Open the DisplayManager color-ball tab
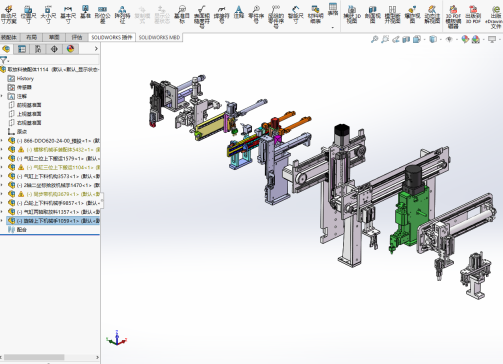Screen dimensions: 503x364 click(x=70, y=49)
